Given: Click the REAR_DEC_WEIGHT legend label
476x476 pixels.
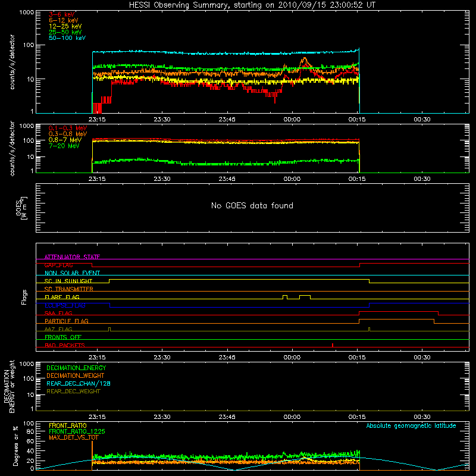Looking at the screenshot, I should point(73,392).
